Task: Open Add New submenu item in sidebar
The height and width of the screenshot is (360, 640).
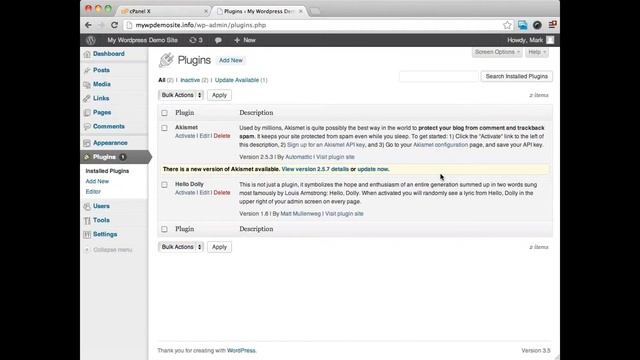Action: click(97, 181)
